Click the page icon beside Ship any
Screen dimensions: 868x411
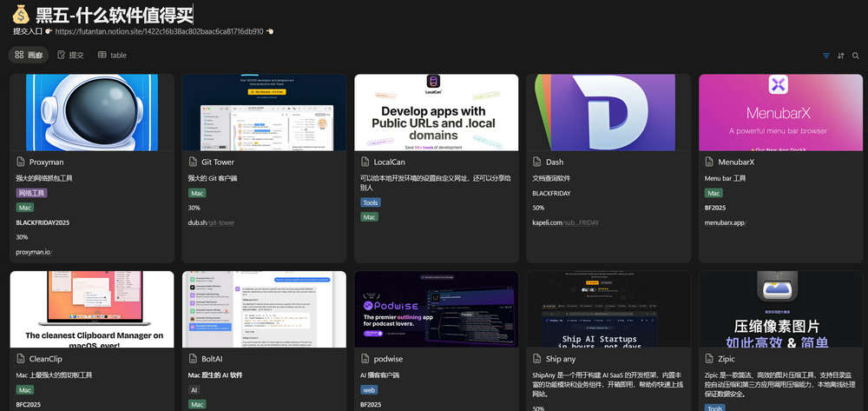tap(537, 358)
